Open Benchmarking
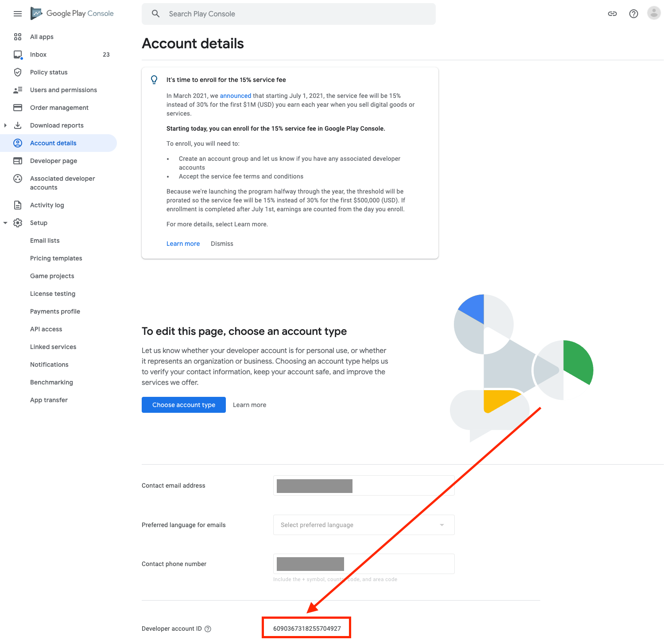The height and width of the screenshot is (644, 670). (x=51, y=382)
